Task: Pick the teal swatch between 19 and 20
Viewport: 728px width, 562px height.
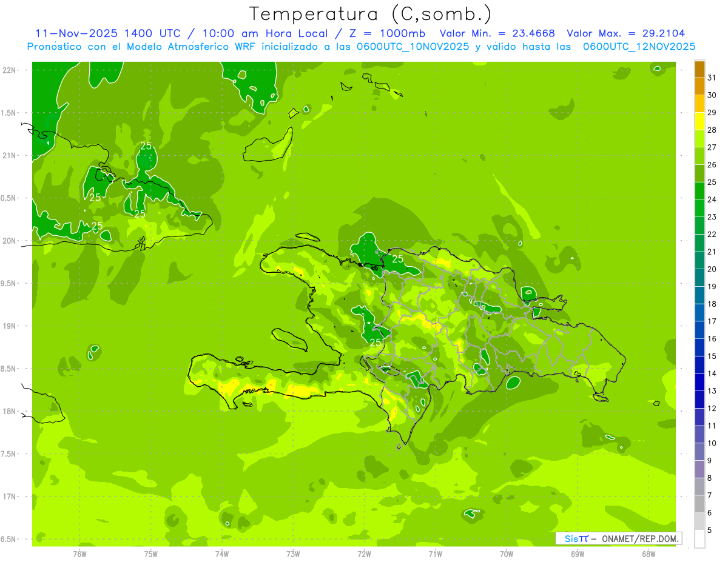Action: pos(699,278)
